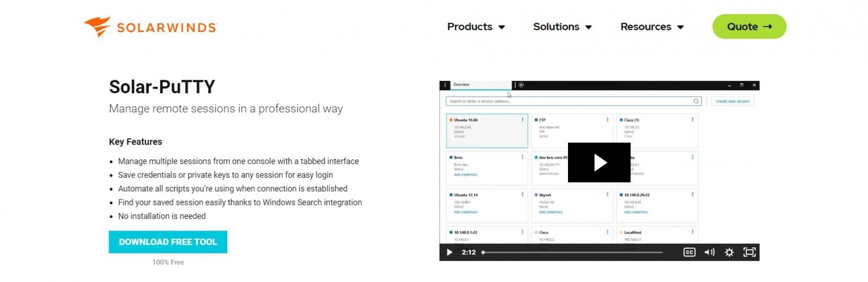Open kebab menu on bottom-row Cisco card
The height and width of the screenshot is (282, 868).
(x=608, y=232)
